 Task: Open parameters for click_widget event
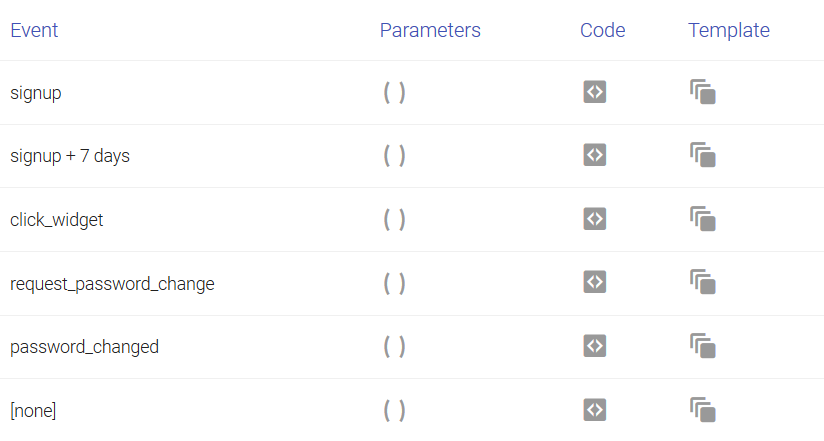394,220
